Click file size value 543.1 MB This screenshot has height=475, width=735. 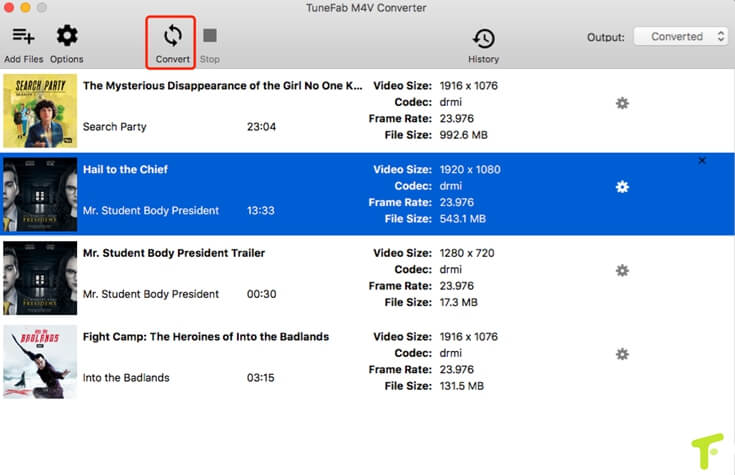click(462, 219)
